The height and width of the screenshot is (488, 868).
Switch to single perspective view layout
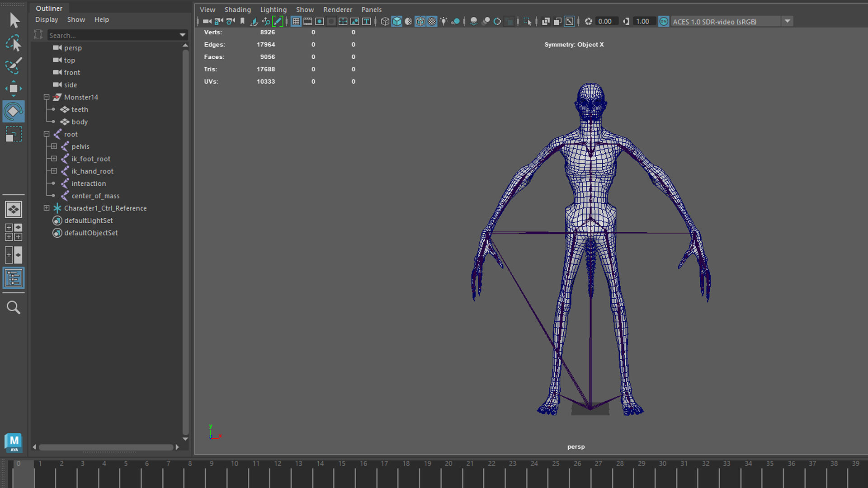(14, 209)
